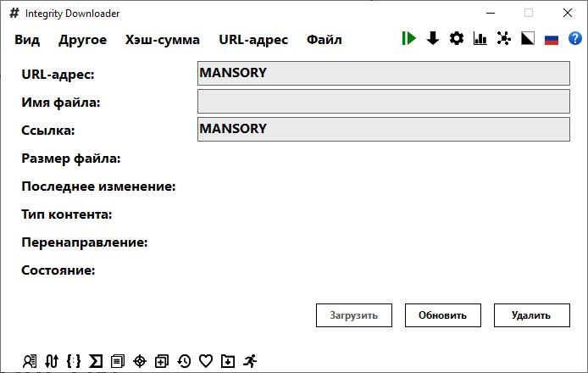Click the black down-arrow download icon
This screenshot has width=588, height=373.
(x=433, y=38)
